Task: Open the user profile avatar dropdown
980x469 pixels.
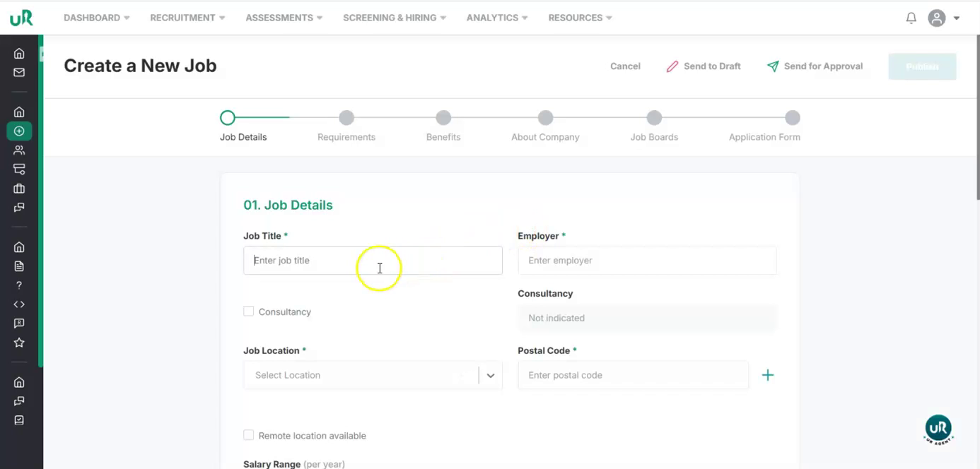Action: 943,18
